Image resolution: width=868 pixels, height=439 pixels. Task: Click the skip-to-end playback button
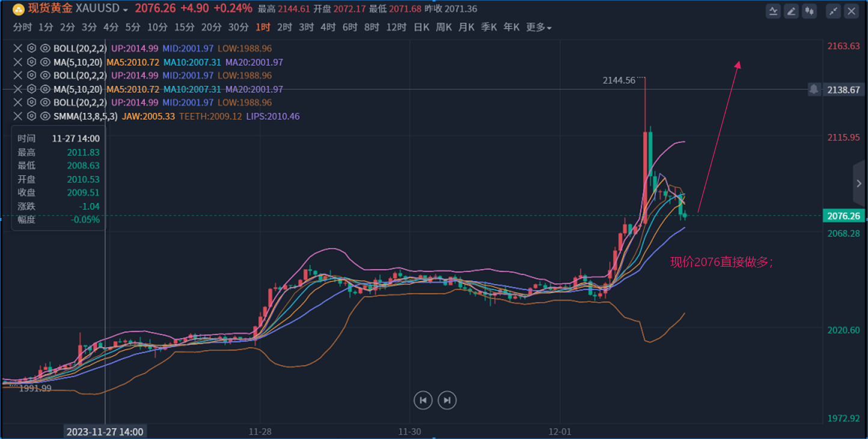click(x=447, y=400)
